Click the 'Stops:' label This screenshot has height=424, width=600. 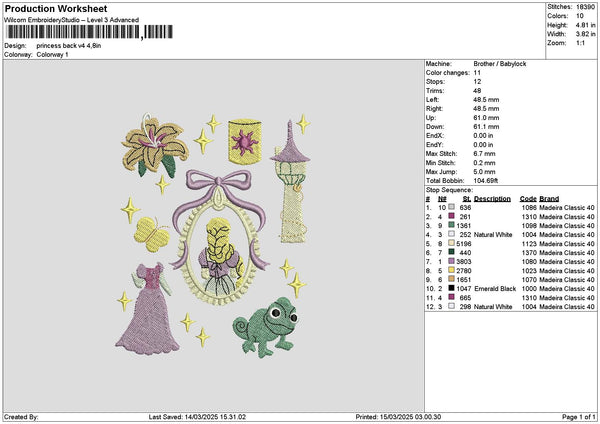435,82
